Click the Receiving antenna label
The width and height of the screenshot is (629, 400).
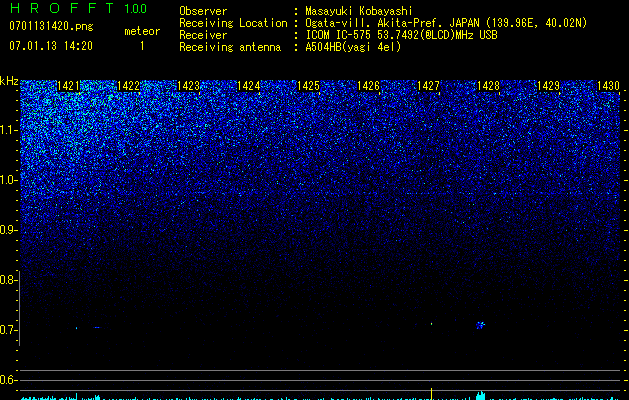click(x=230, y=47)
